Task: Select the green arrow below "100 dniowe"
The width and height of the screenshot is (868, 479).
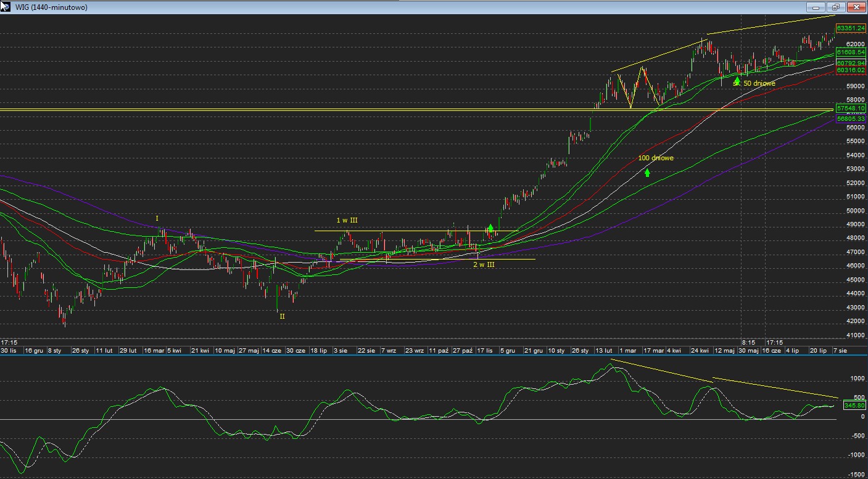Action: coord(647,173)
